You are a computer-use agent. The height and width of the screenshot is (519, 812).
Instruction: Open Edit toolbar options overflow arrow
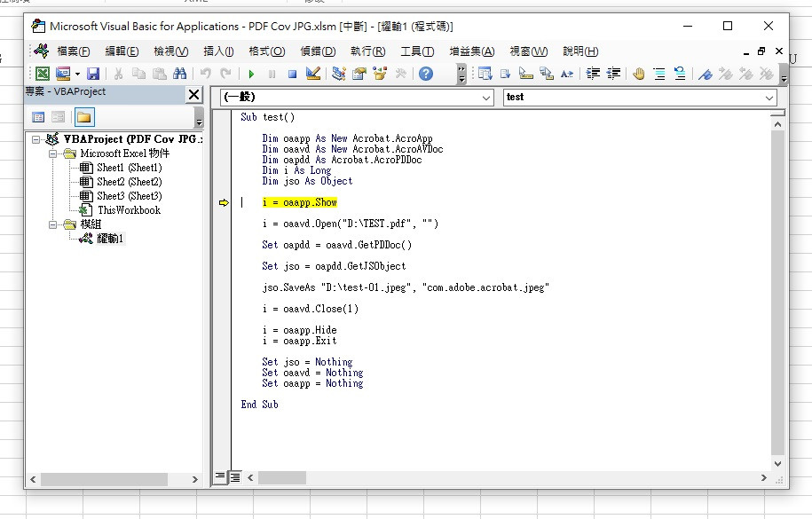784,74
